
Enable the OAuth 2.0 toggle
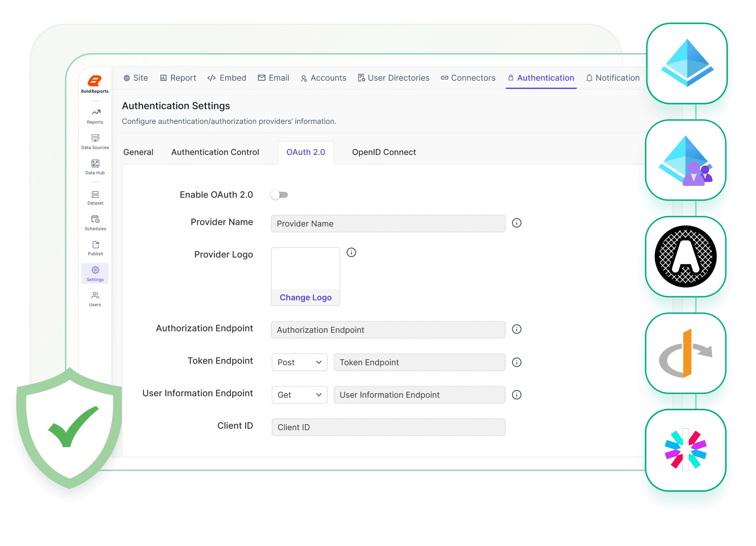[279, 194]
